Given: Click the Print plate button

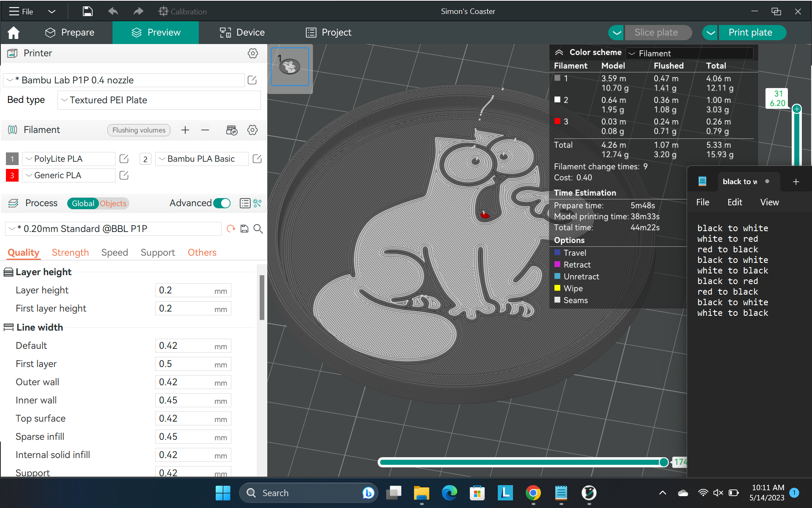Looking at the screenshot, I should click(750, 33).
